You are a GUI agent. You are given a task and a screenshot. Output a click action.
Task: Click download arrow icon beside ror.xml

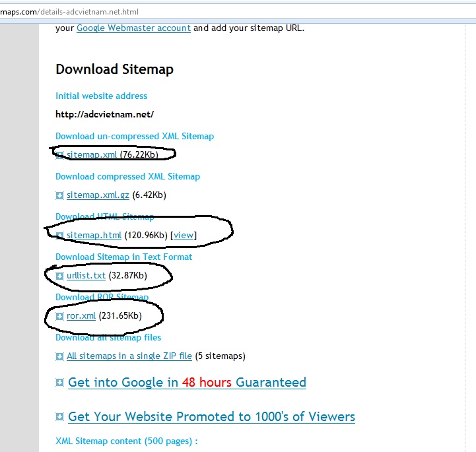(59, 316)
